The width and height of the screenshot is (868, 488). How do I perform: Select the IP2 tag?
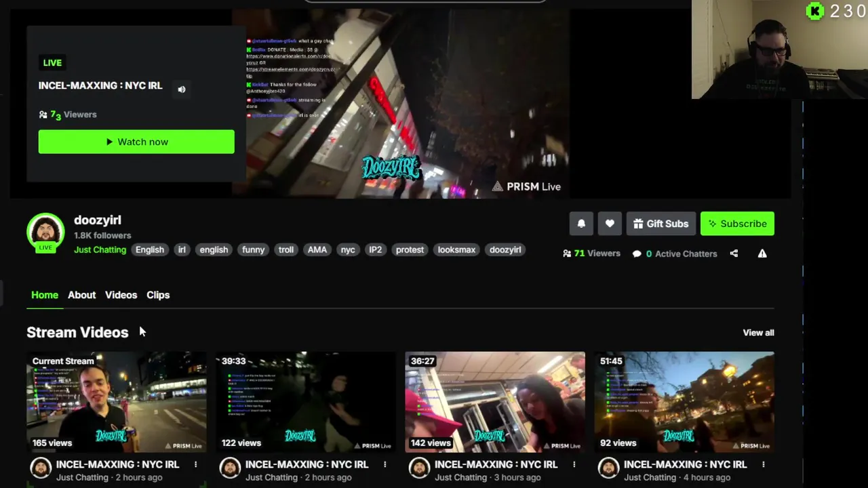[375, 249]
